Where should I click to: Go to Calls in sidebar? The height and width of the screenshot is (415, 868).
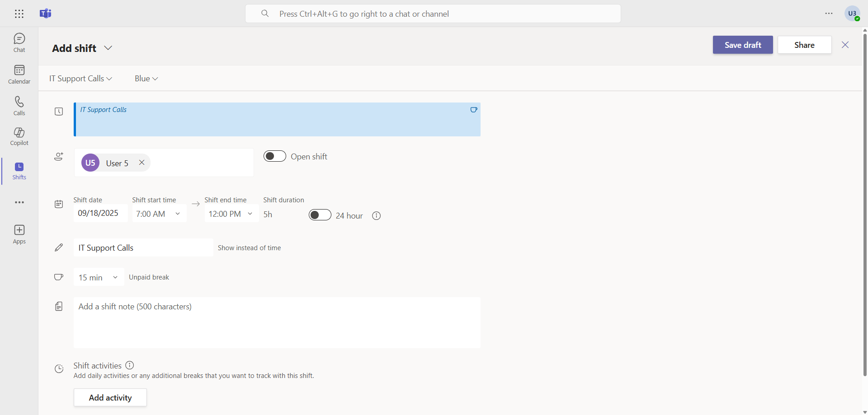pos(19,106)
